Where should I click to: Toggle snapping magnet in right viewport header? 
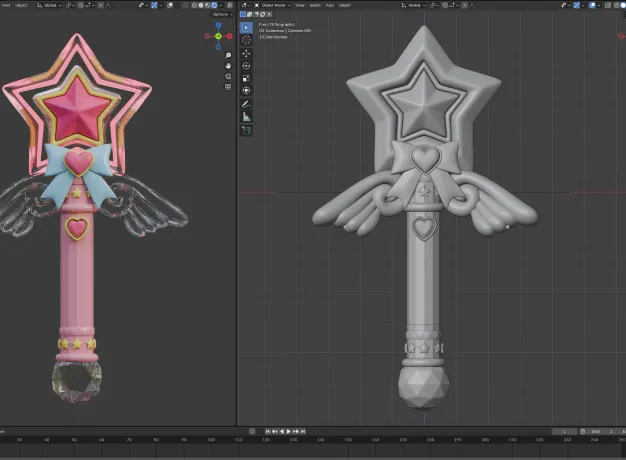click(x=444, y=5)
